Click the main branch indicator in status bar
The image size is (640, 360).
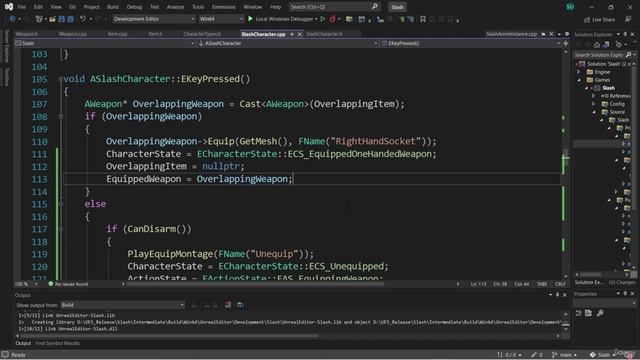tap(564, 355)
